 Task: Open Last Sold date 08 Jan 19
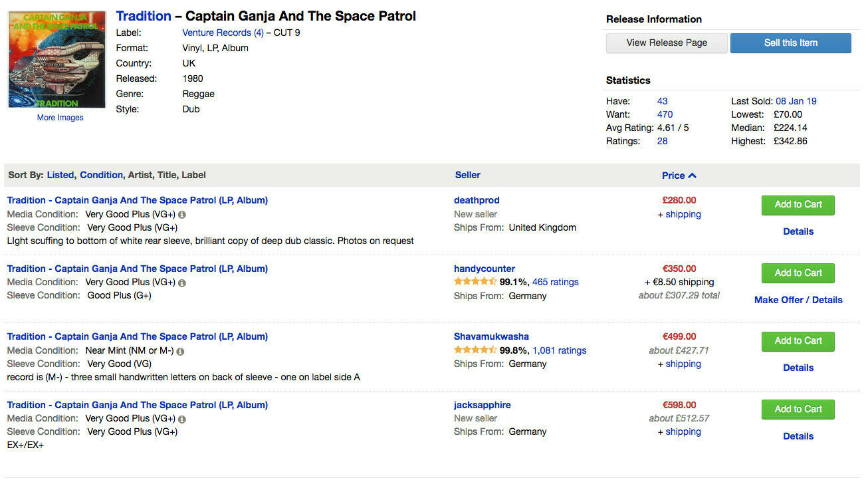pyautogui.click(x=796, y=101)
